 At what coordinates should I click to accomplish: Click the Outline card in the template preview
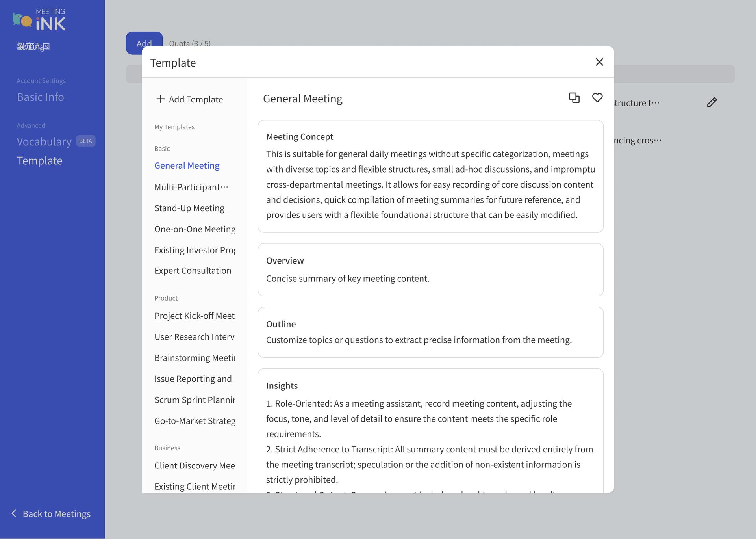[x=430, y=332]
